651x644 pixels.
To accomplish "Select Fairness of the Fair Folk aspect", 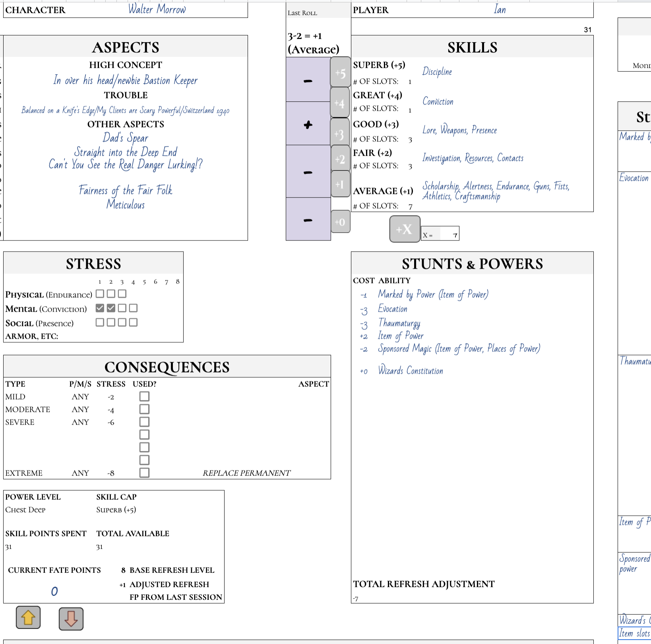I will (126, 190).
